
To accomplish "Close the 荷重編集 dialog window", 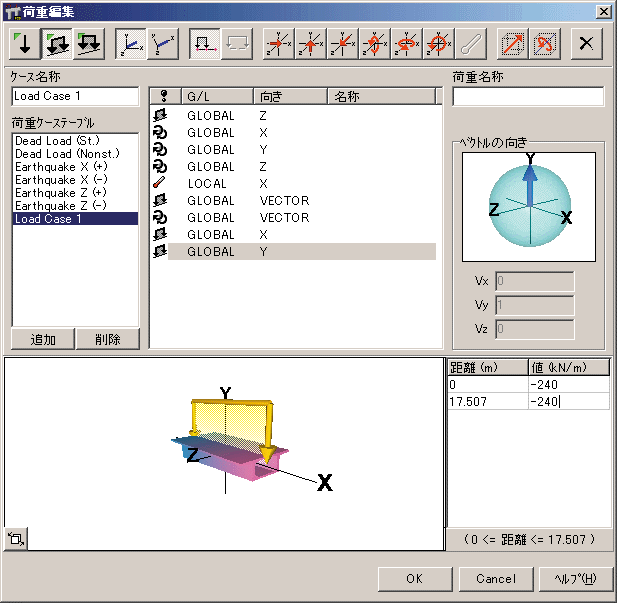I will point(604,12).
